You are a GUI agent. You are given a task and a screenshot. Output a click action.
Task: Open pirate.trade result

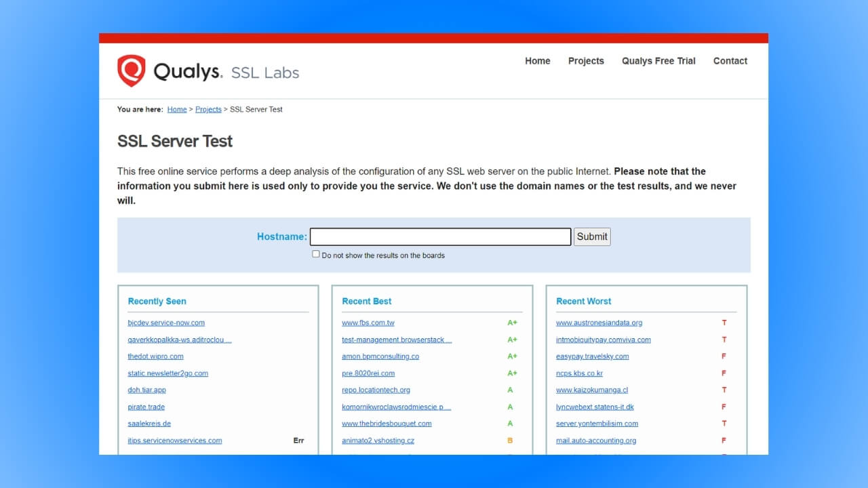tap(146, 407)
